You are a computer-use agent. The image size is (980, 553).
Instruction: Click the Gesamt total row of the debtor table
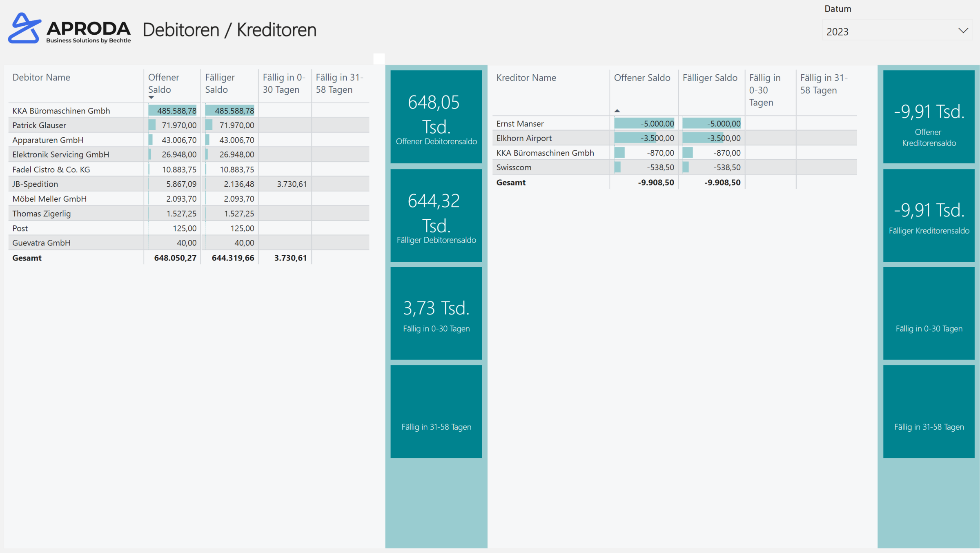[27, 258]
